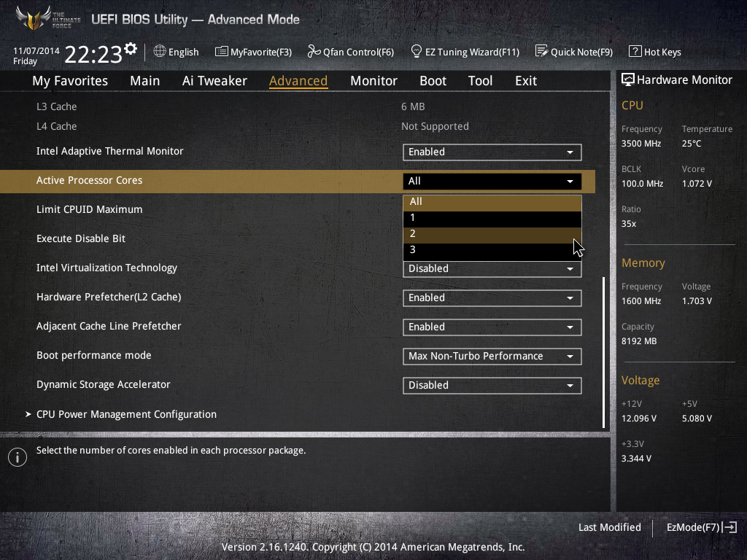747x560 pixels.
Task: Select Active Processor Cores label
Action: (89, 181)
